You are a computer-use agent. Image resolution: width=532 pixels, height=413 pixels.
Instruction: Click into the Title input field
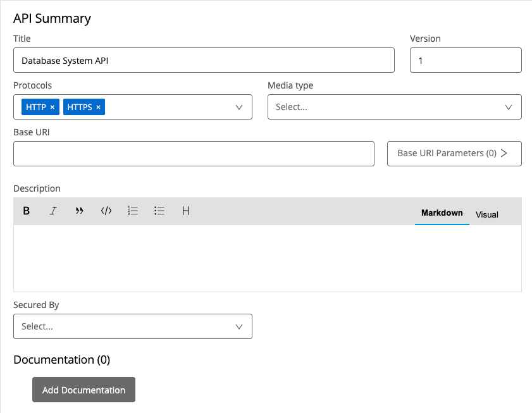tap(203, 61)
